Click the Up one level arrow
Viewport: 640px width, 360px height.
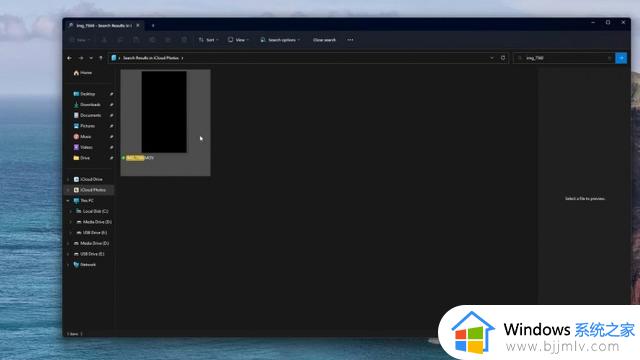pos(101,58)
